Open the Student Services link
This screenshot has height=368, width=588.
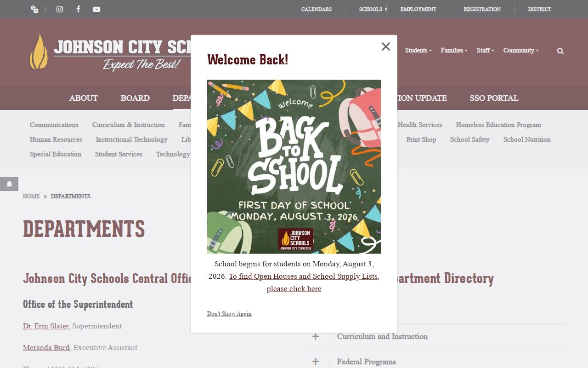coord(119,154)
